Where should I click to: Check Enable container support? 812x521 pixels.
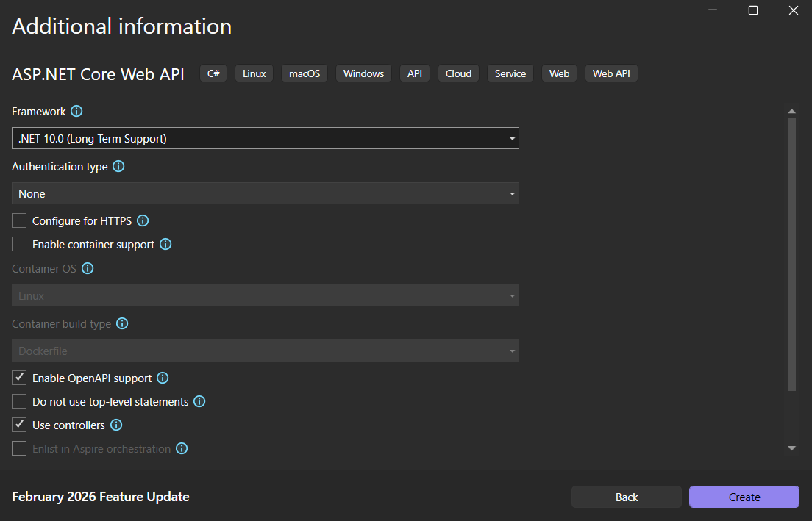[x=19, y=244]
